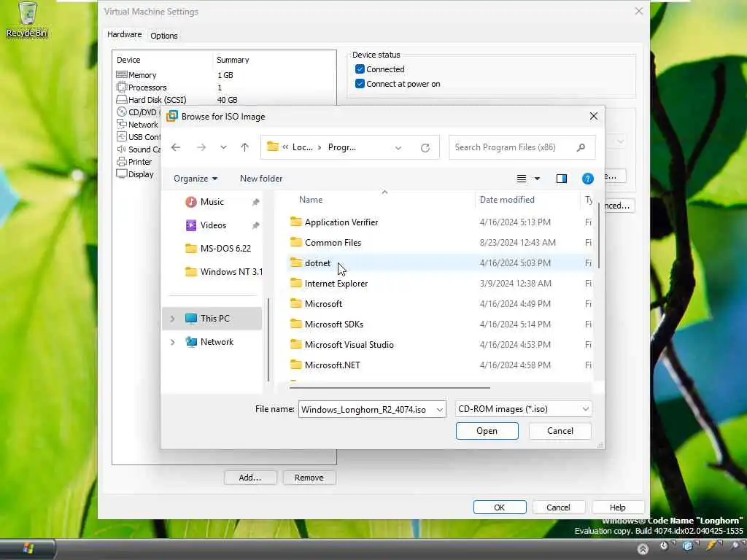Uncheck the Connected checkbox
Screen dimensions: 747x560
(x=360, y=69)
